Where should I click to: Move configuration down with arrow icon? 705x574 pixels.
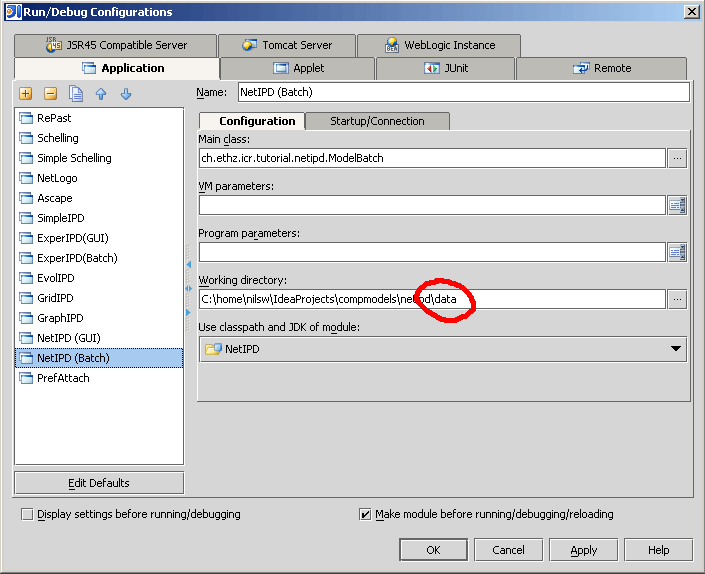tap(126, 93)
